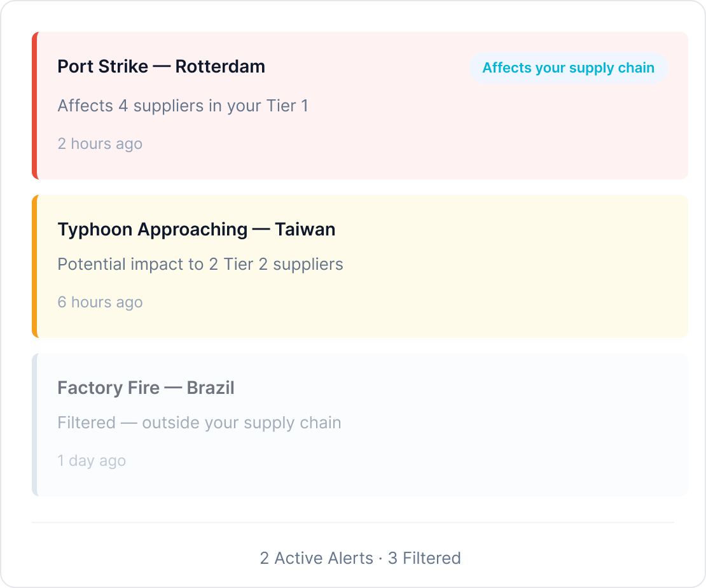This screenshot has height=588, width=706.
Task: Click '2 Active Alerts' in the footer
Action: tap(316, 559)
